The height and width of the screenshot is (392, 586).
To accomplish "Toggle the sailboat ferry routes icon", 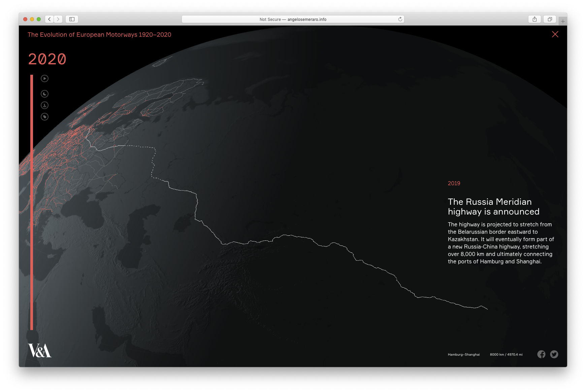I will [x=44, y=105].
